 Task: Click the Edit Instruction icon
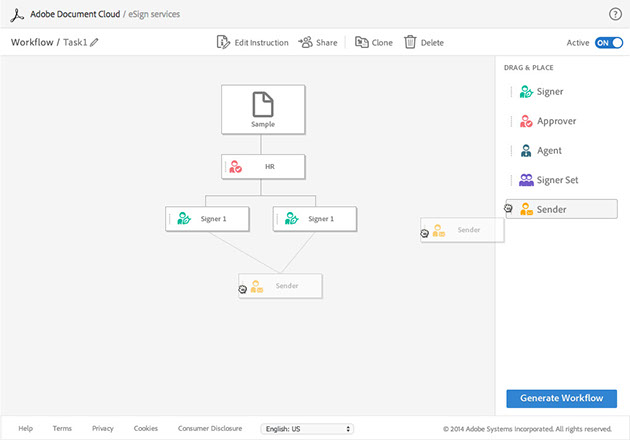(224, 43)
